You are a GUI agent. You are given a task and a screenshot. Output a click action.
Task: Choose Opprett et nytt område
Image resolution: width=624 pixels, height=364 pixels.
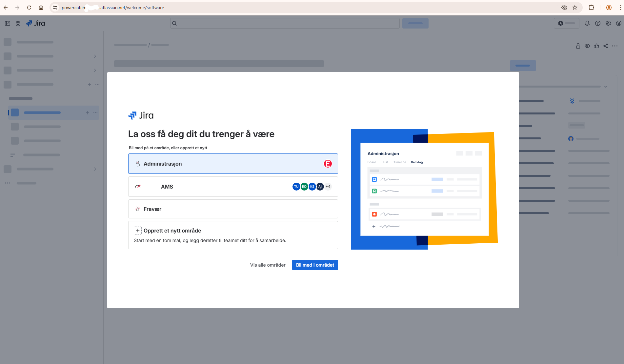(233, 235)
